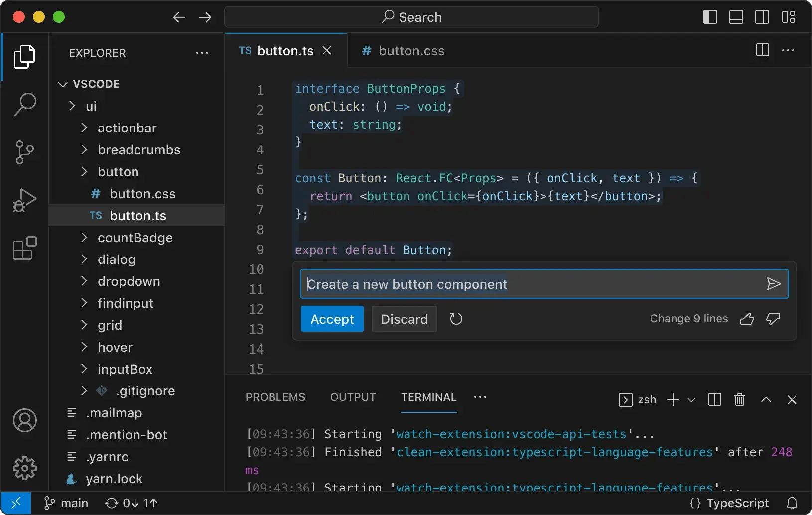The image size is (812, 515).
Task: Toggle the secondary sidebar
Action: click(762, 16)
